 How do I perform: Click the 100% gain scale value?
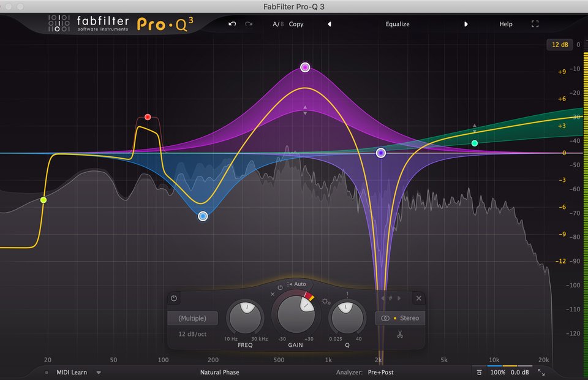point(497,372)
